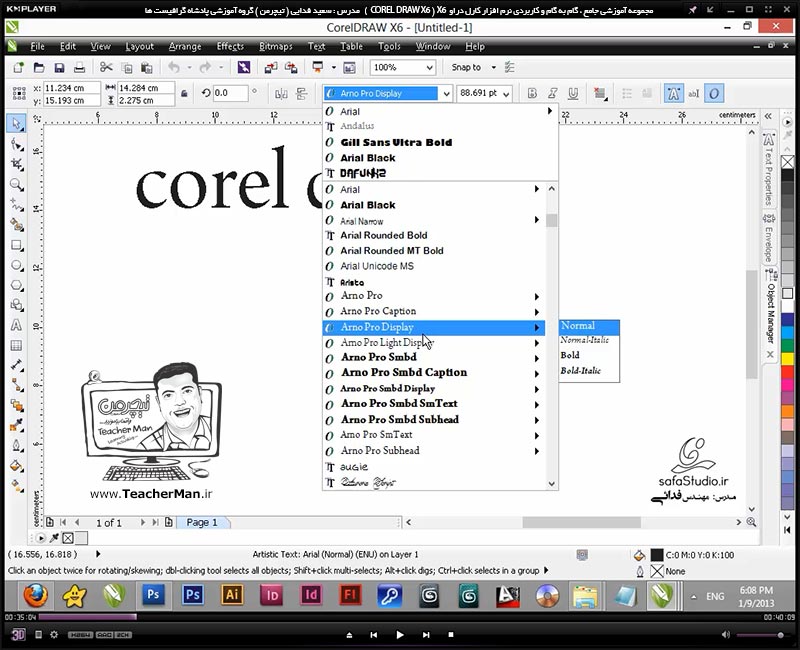
Task: Open the font name dropdown arrow
Action: click(x=446, y=94)
